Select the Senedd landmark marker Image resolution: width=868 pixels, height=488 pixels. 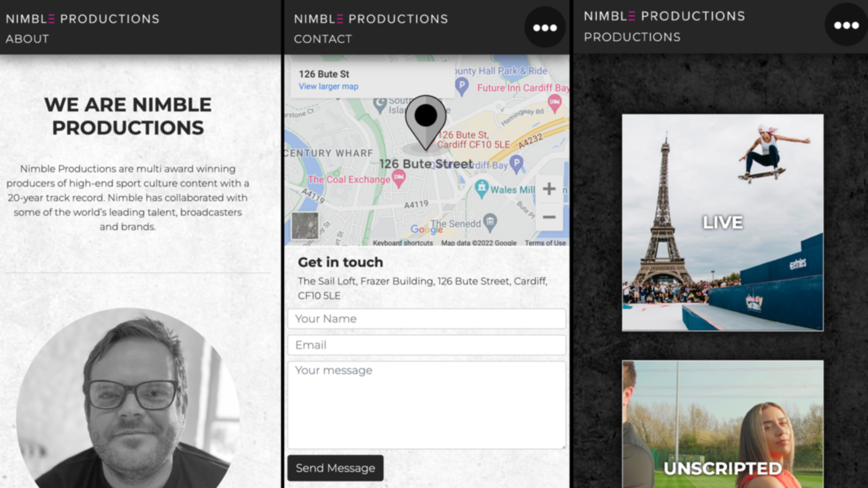pos(490,221)
